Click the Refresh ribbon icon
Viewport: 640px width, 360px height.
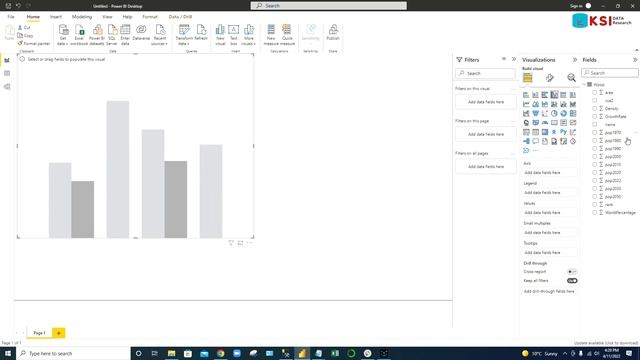point(201,33)
